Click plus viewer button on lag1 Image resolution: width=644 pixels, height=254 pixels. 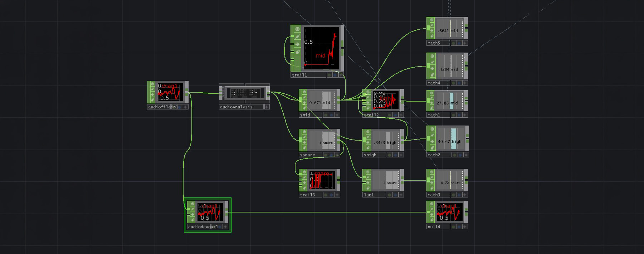[x=401, y=195]
